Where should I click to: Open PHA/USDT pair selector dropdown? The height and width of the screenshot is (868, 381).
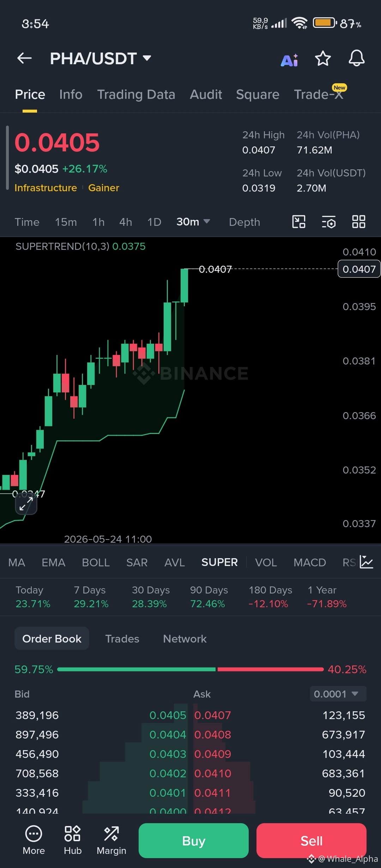click(x=101, y=59)
